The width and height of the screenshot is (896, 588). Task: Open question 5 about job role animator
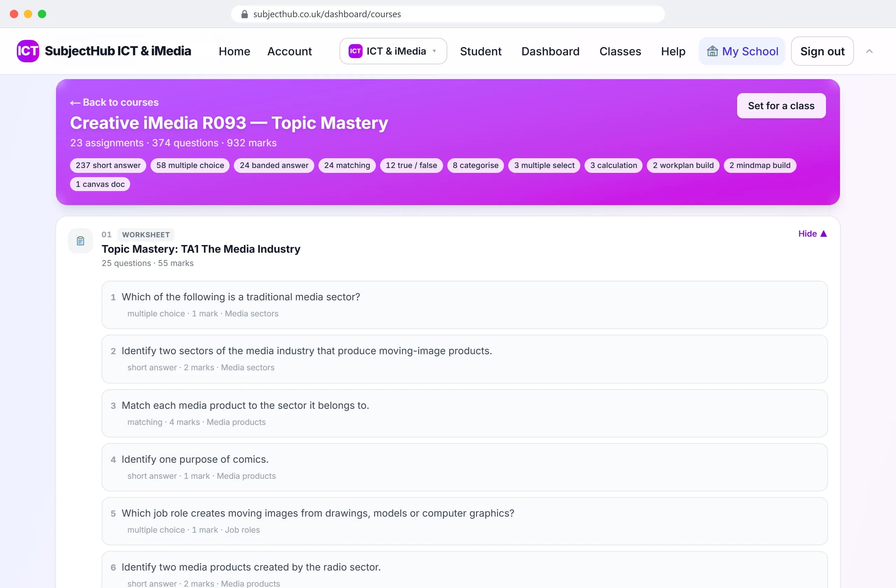pos(464,521)
